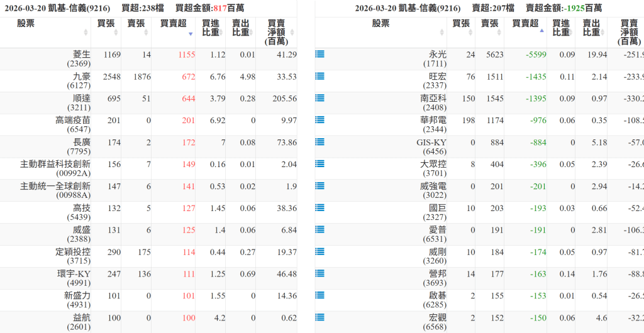Screen dimensions: 644x333
Task: Click the list icon beside 愛普 (6531)
Action: 319,229
